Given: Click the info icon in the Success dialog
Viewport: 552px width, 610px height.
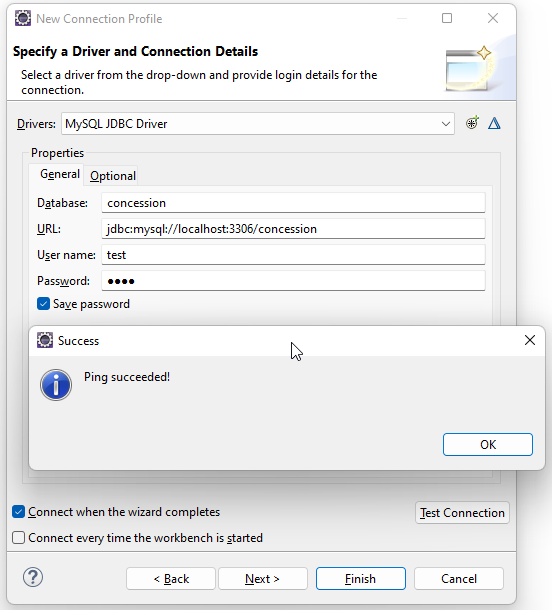Looking at the screenshot, I should (x=56, y=385).
